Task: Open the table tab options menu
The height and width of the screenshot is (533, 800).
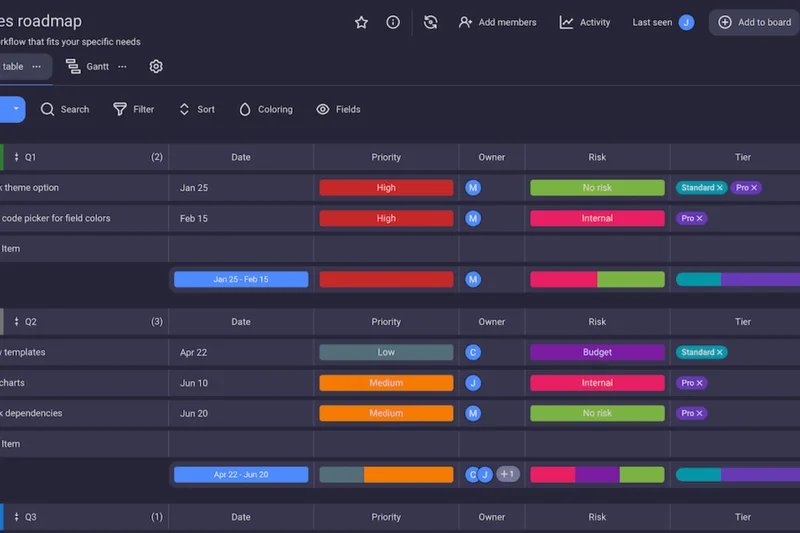Action: click(x=37, y=66)
